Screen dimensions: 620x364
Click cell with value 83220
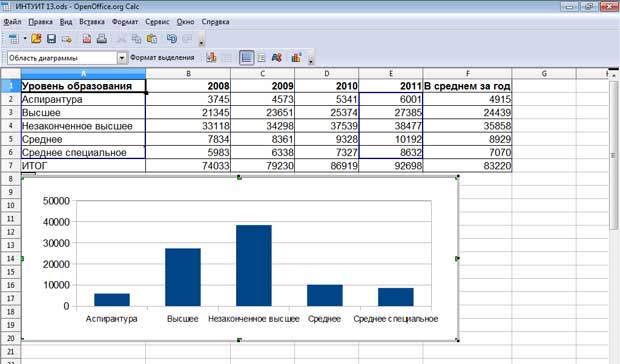click(467, 166)
